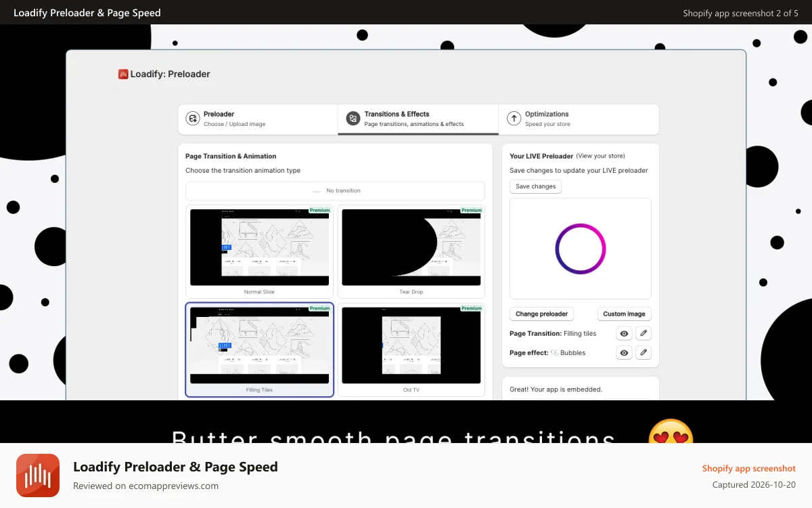Click the Loadify app logo icon in the header
This screenshot has height=508, width=812.
[x=123, y=75]
